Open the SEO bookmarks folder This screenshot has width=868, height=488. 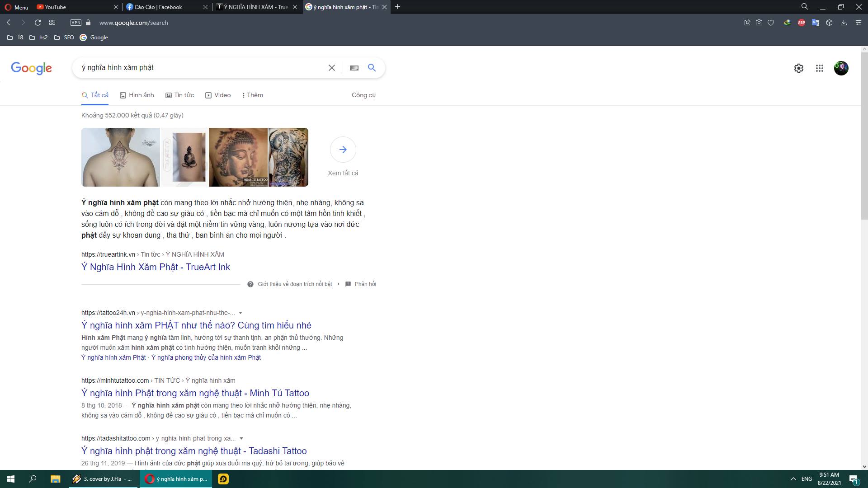click(64, 38)
